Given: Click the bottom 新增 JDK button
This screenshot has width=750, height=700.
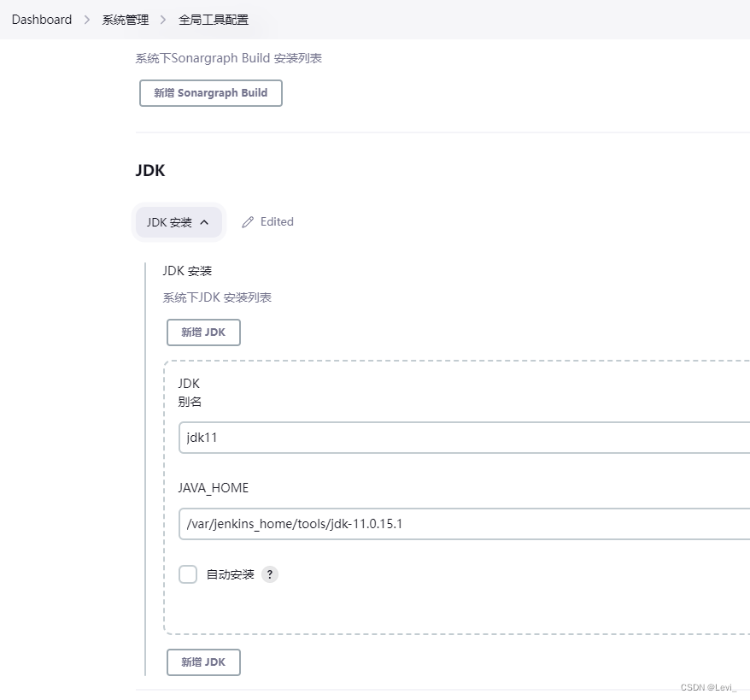Looking at the screenshot, I should (203, 662).
